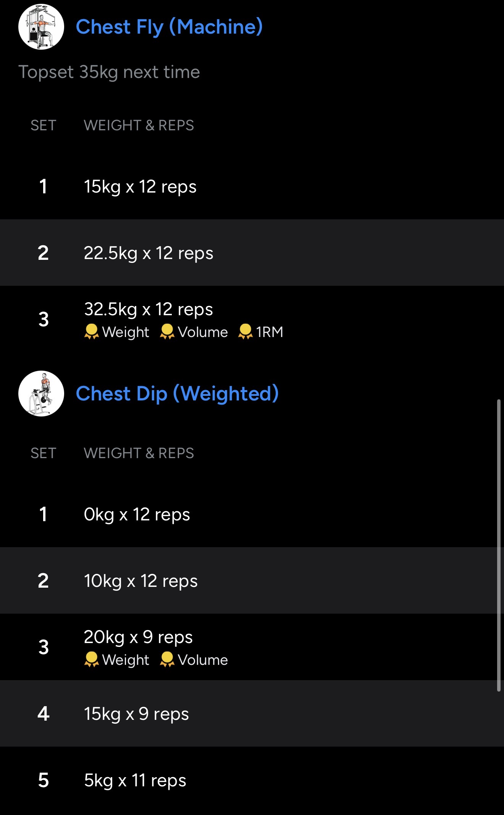
Task: Tap the 1RM medal icon
Action: click(246, 332)
